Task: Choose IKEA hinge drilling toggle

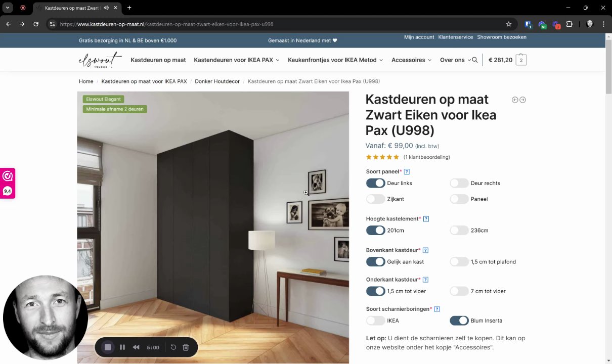Action: pyautogui.click(x=375, y=321)
